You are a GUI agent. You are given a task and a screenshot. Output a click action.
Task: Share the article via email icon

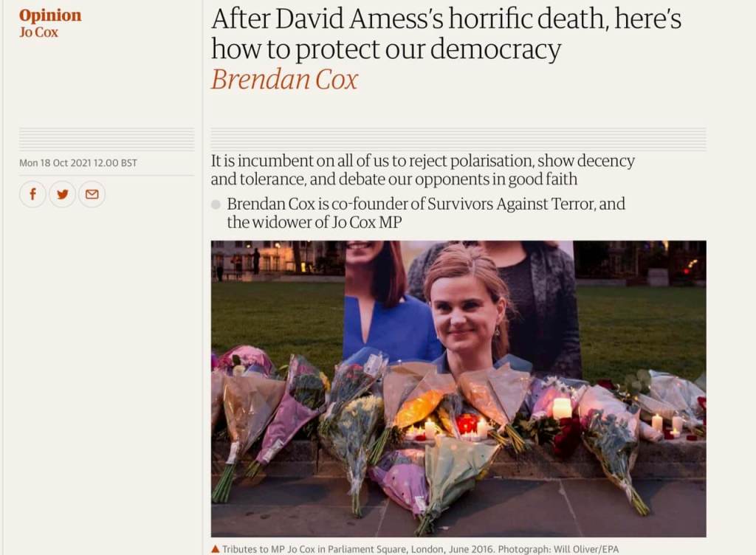[x=92, y=194]
